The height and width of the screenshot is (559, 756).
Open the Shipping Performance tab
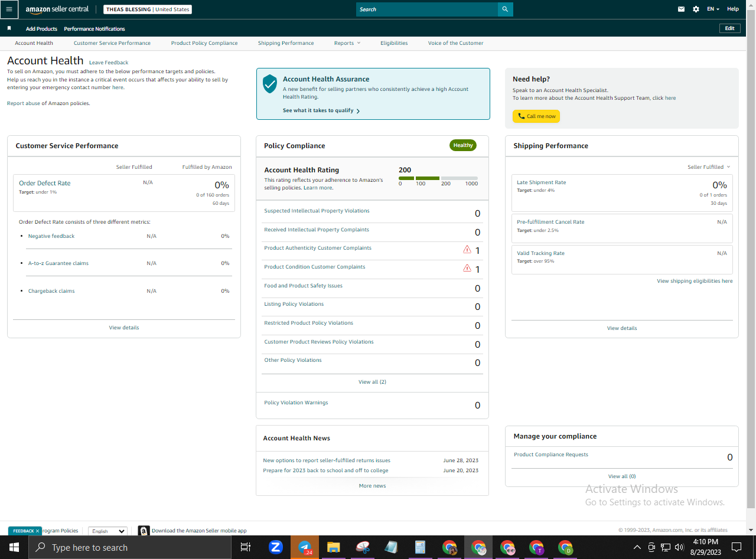coord(286,43)
